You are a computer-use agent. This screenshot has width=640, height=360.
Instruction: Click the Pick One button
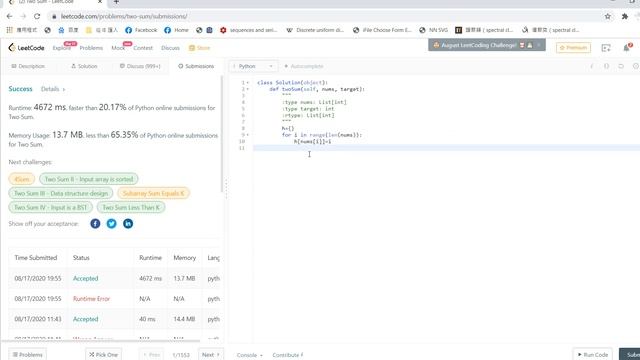point(103,355)
